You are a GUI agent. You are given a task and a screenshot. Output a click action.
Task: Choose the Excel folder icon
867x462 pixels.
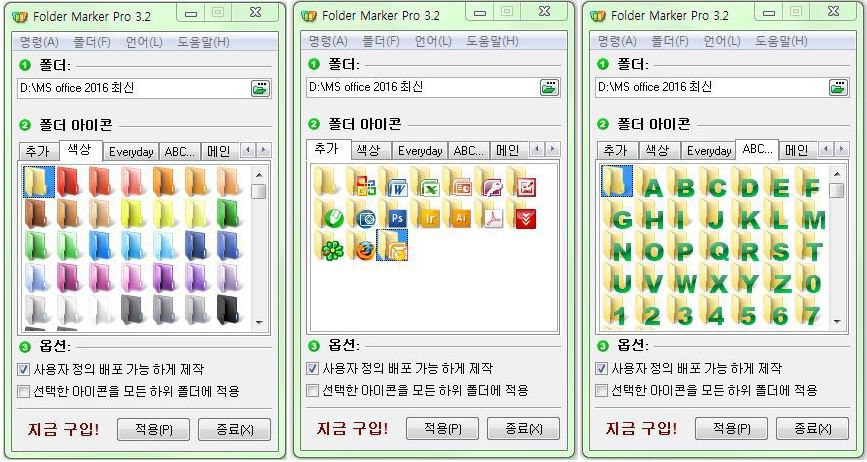pos(426,181)
